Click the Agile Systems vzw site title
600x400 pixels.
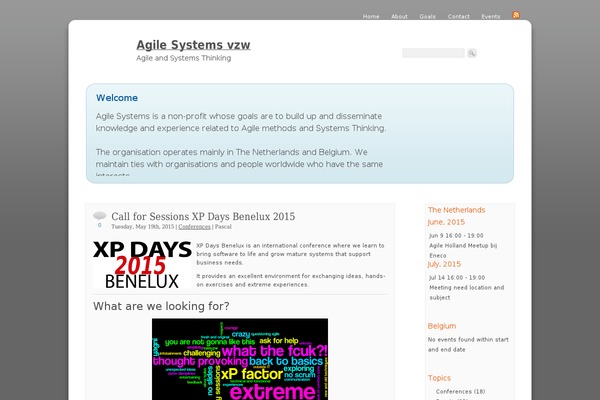pyautogui.click(x=193, y=45)
